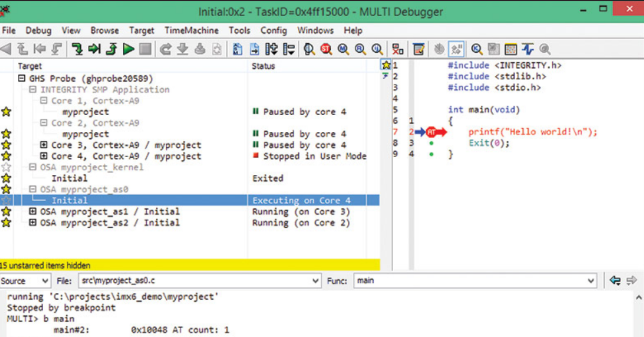This screenshot has height=337, width=644.
Task: Click the Status column header
Action: [x=307, y=66]
